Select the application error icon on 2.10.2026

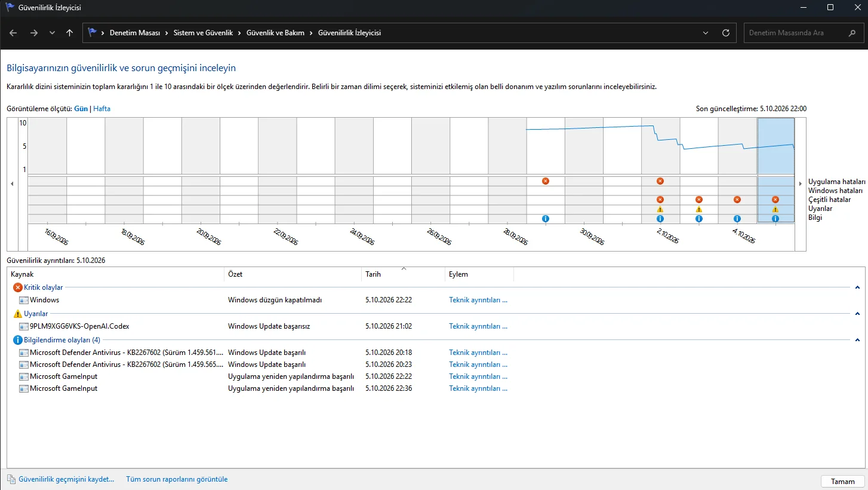(x=660, y=180)
